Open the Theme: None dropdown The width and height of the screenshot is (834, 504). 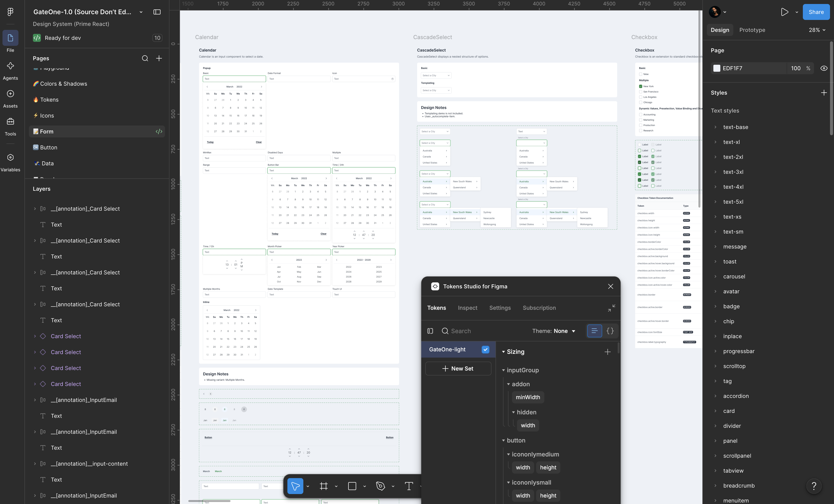pos(554,331)
